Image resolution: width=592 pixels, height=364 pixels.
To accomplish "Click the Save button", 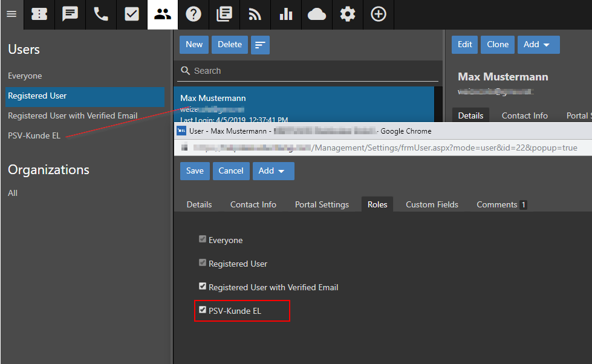I will click(x=195, y=171).
